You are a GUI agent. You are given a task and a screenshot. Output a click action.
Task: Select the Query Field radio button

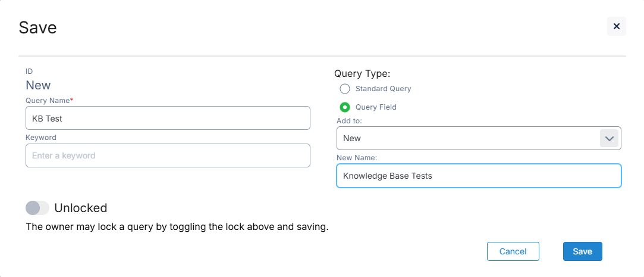[344, 107]
